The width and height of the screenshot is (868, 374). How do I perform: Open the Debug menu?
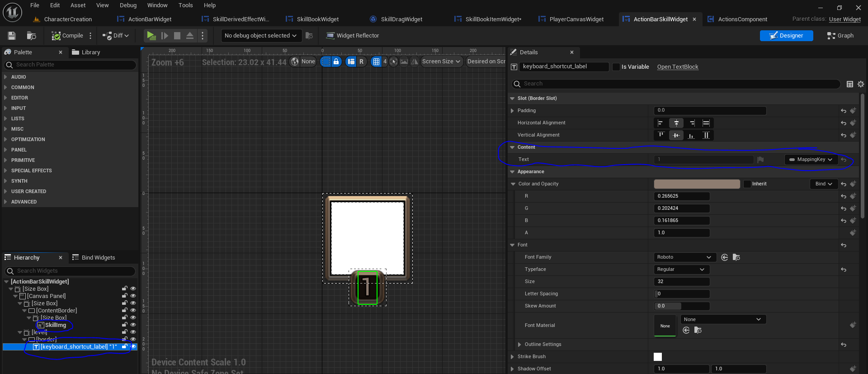pyautogui.click(x=128, y=5)
